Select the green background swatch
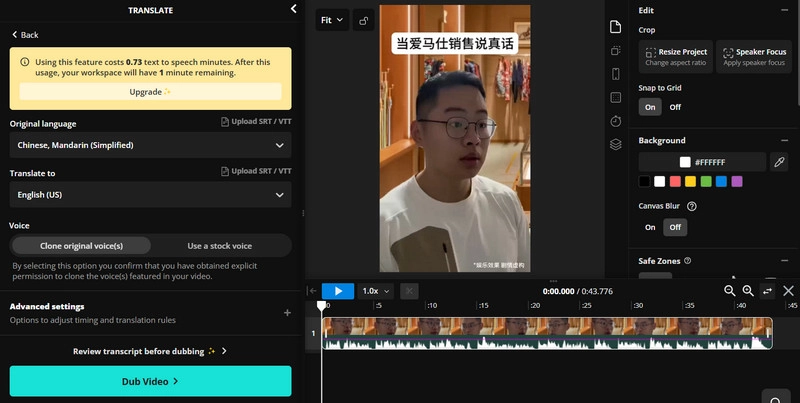 (706, 181)
